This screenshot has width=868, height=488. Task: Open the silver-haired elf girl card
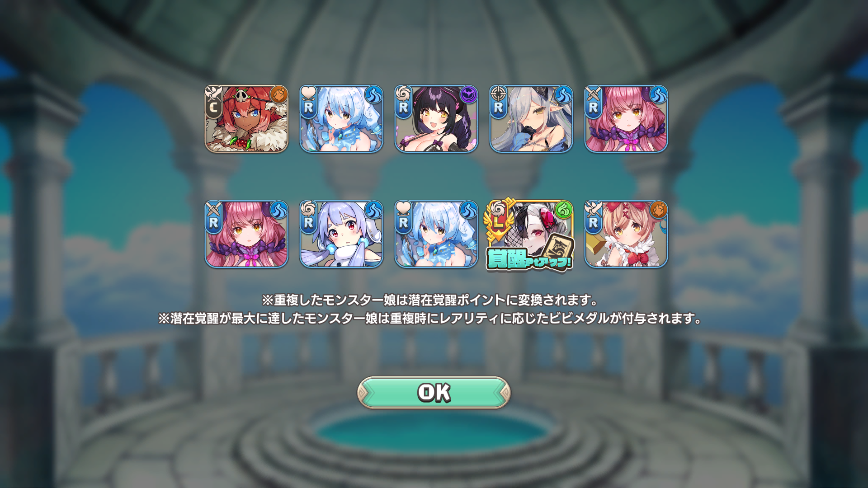(531, 119)
